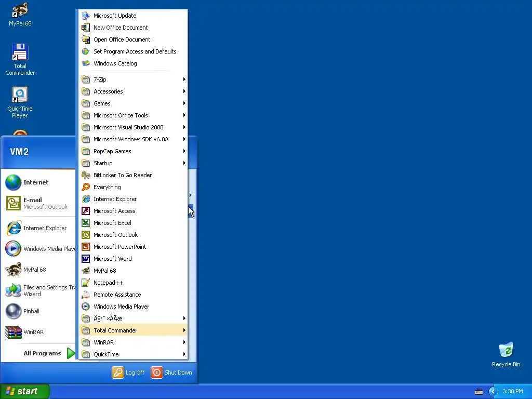Click the Pinball icon in Start menu
The width and height of the screenshot is (532, 399).
tap(14, 311)
